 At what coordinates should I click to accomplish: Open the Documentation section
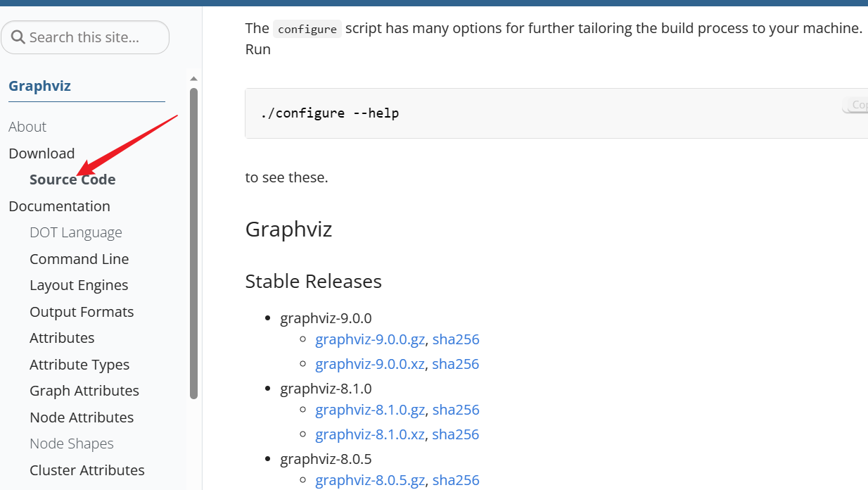tap(59, 206)
